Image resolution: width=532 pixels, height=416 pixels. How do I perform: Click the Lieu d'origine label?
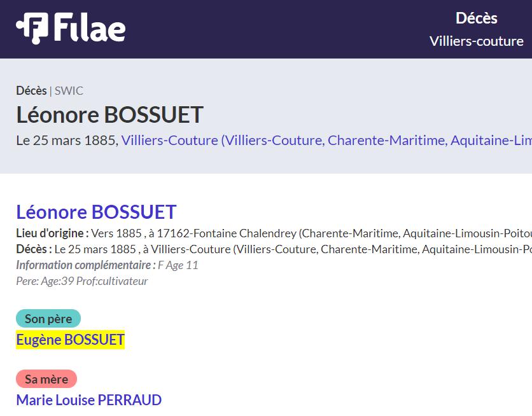coord(53,233)
